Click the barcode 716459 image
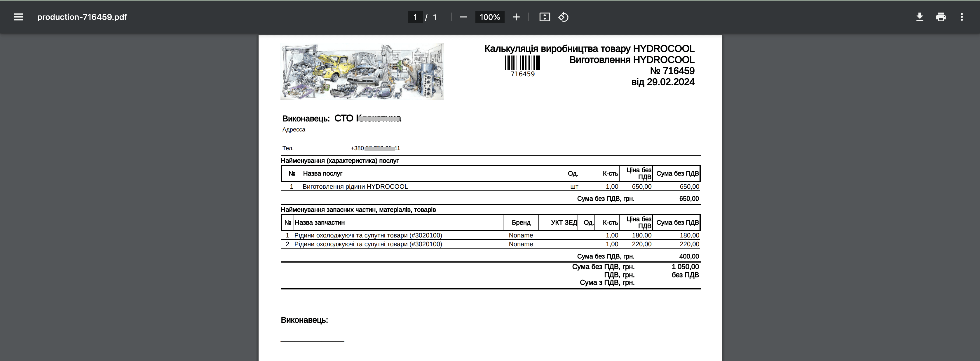The width and height of the screenshot is (980, 361). pos(522,66)
